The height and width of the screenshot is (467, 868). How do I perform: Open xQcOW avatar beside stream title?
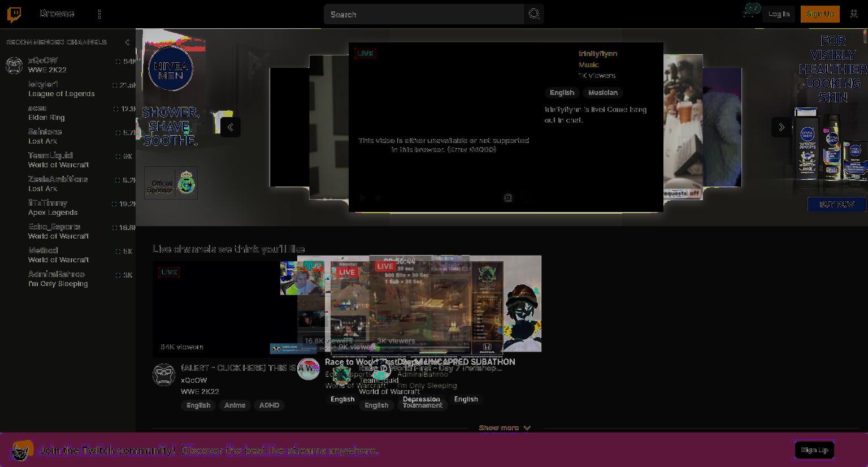coord(164,375)
